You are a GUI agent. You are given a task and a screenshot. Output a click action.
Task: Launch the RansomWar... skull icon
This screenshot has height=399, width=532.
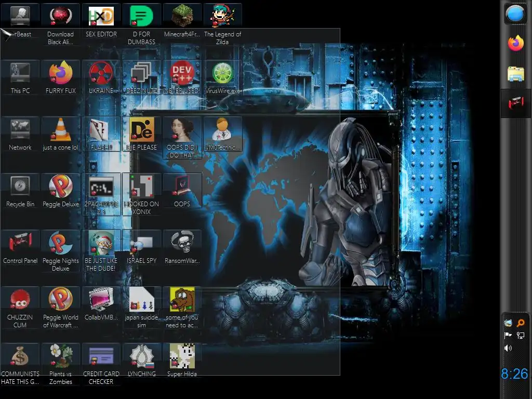[x=182, y=242]
